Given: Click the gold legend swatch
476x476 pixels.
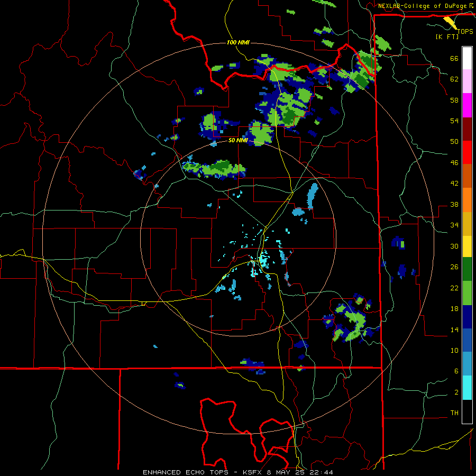Looking at the screenshot, I should (467, 224).
